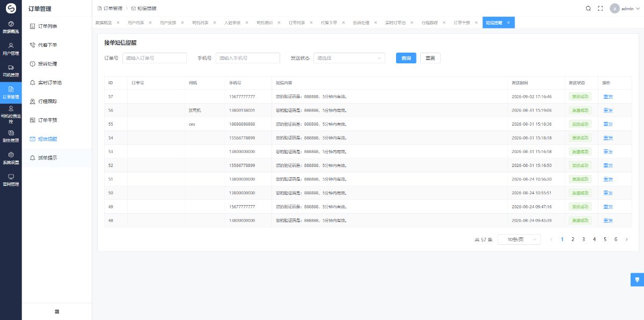Open 数据概览 in the dark sidebar
The height and width of the screenshot is (320, 644).
click(x=11, y=27)
